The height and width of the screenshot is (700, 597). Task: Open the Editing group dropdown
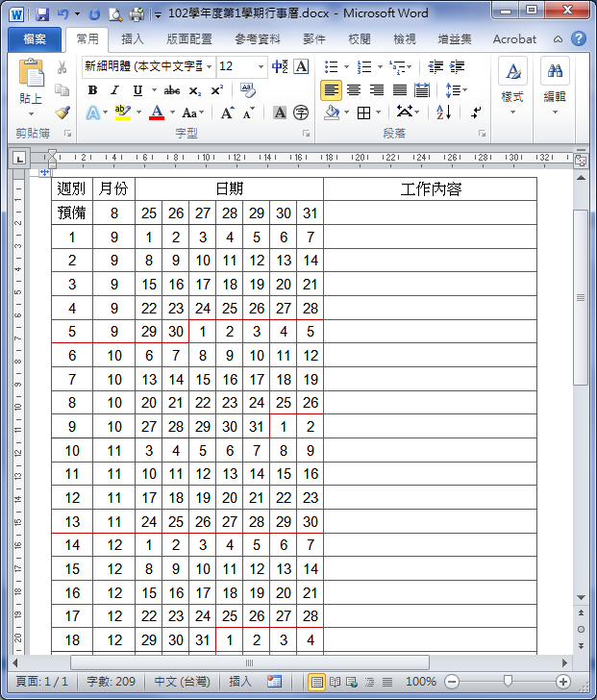(555, 87)
